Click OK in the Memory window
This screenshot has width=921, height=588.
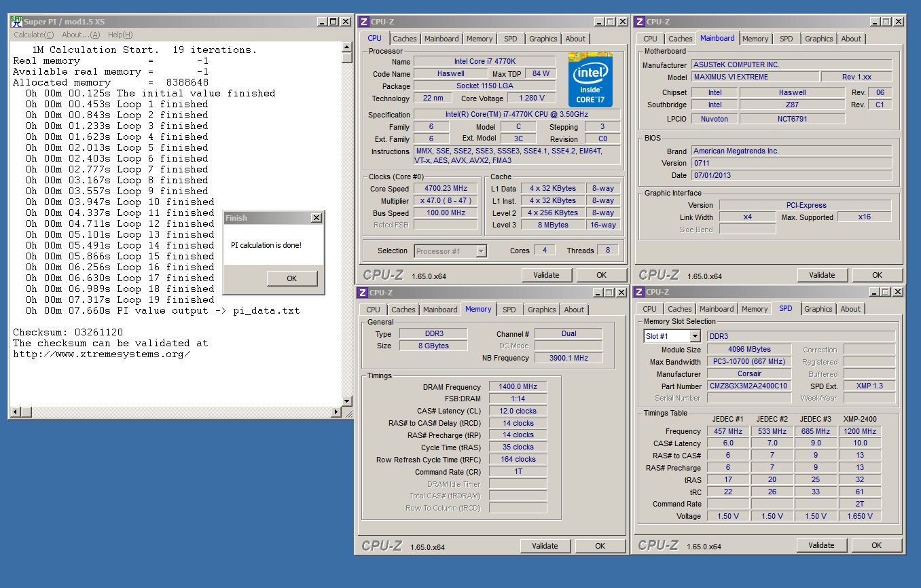click(600, 546)
